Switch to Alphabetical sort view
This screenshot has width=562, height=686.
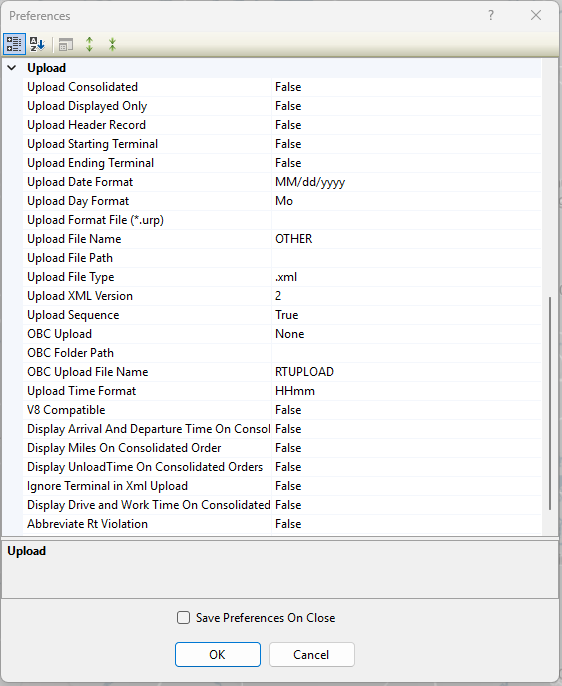[x=37, y=44]
